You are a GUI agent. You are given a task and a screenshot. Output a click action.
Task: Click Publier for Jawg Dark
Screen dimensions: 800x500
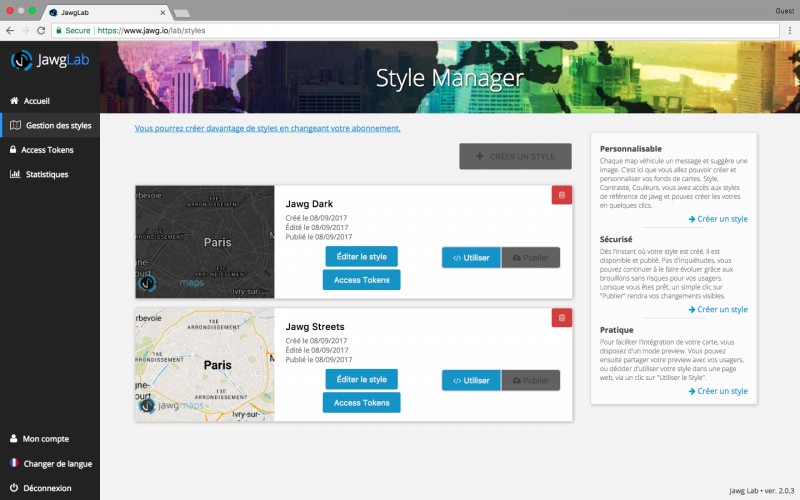531,258
